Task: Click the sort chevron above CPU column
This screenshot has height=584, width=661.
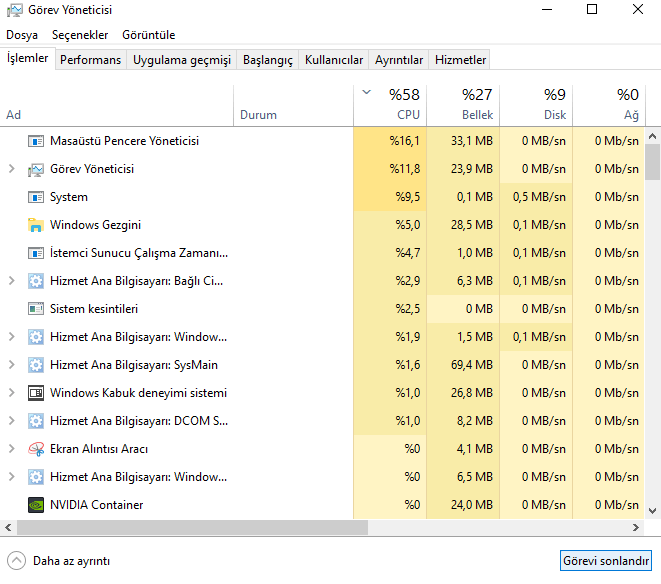Action: pos(367,92)
